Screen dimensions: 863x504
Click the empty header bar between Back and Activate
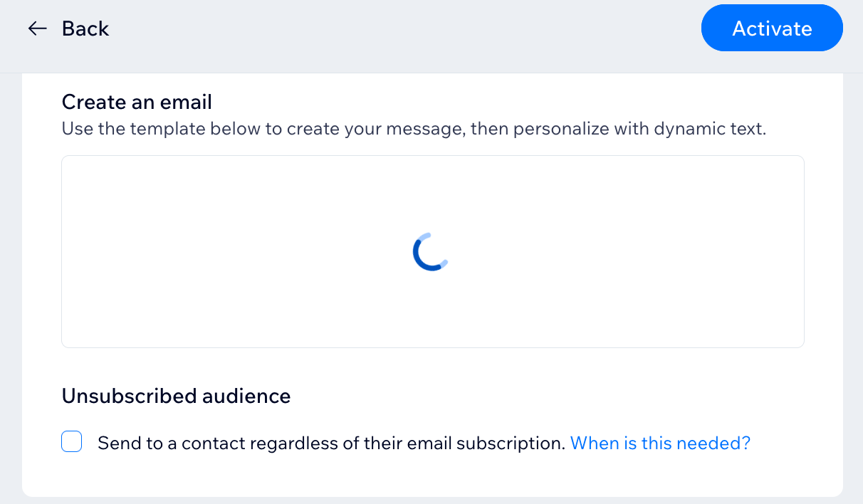click(x=399, y=28)
